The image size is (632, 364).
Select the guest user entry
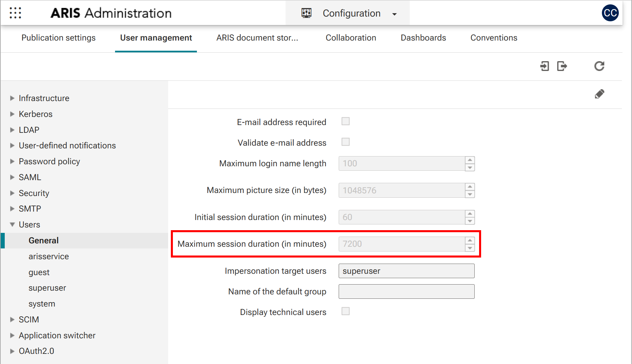click(x=39, y=272)
